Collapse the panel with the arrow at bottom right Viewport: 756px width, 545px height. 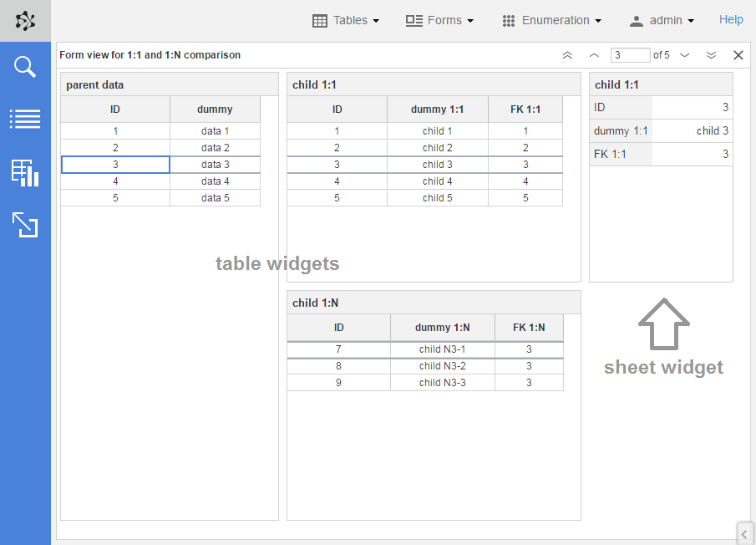click(x=744, y=533)
